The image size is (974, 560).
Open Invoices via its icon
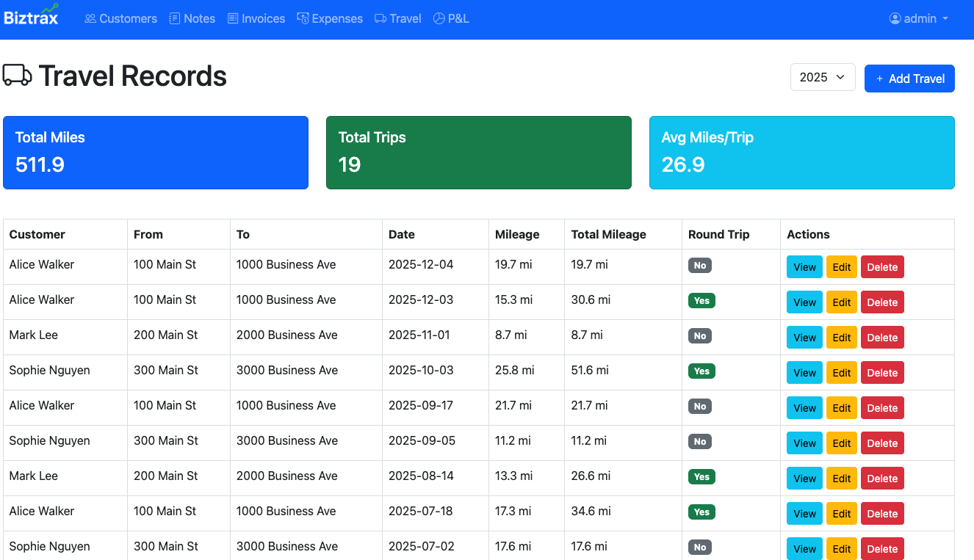pyautogui.click(x=232, y=18)
